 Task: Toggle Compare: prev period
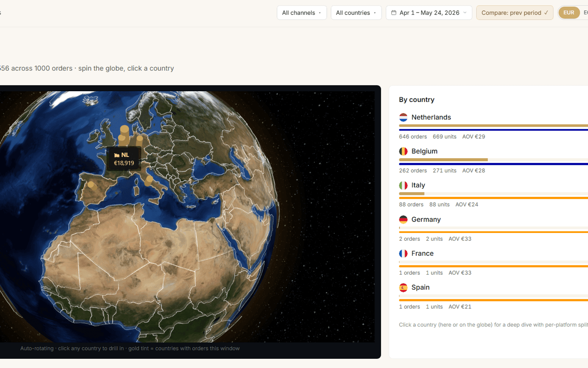point(514,13)
